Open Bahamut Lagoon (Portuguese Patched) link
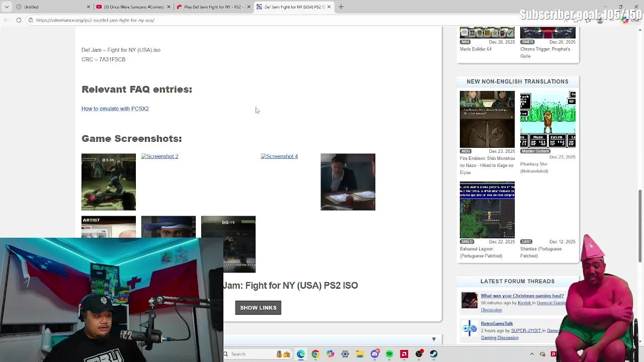Viewport: 644px width, 362px height. pyautogui.click(x=481, y=252)
